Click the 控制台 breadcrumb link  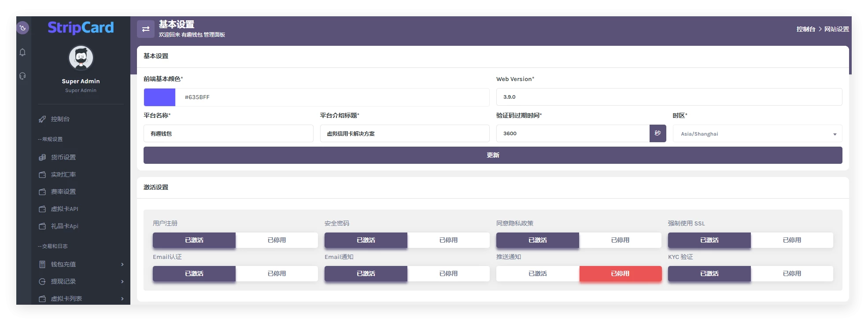tap(805, 29)
